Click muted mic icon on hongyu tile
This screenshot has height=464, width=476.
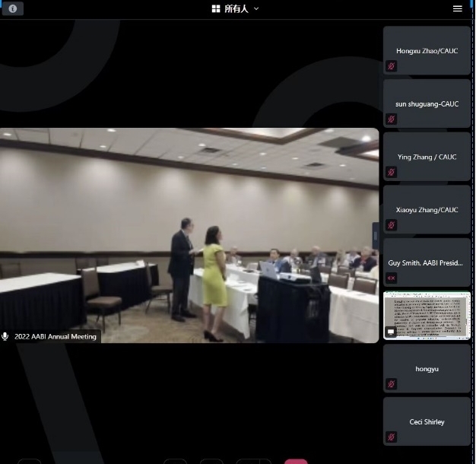[391, 384]
